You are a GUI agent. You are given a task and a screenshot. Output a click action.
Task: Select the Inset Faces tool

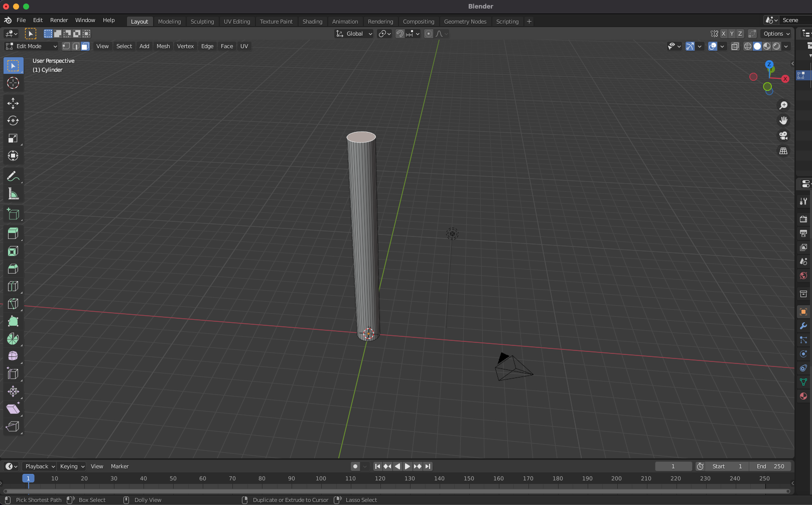(x=13, y=251)
